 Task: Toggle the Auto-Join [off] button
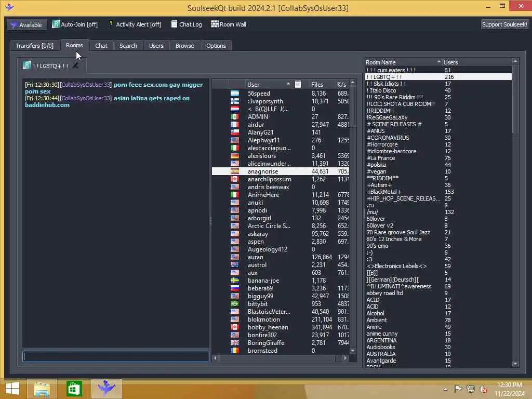(75, 24)
